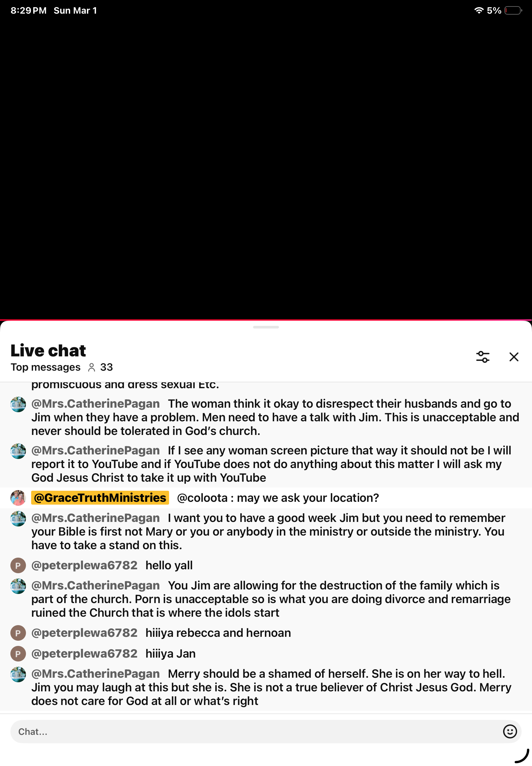532x766 pixels.
Task: Tap Mrs.CatherinePagan avatar on 'Merry should be' message
Action: pos(18,674)
